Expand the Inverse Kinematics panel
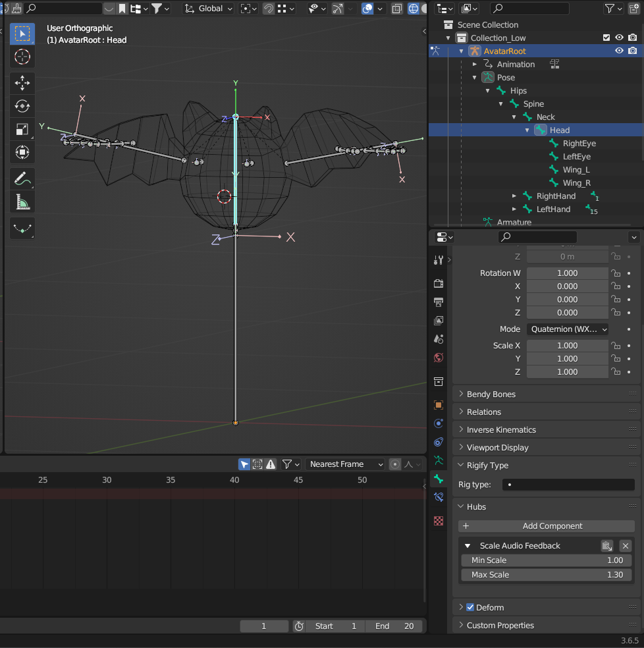 501,429
